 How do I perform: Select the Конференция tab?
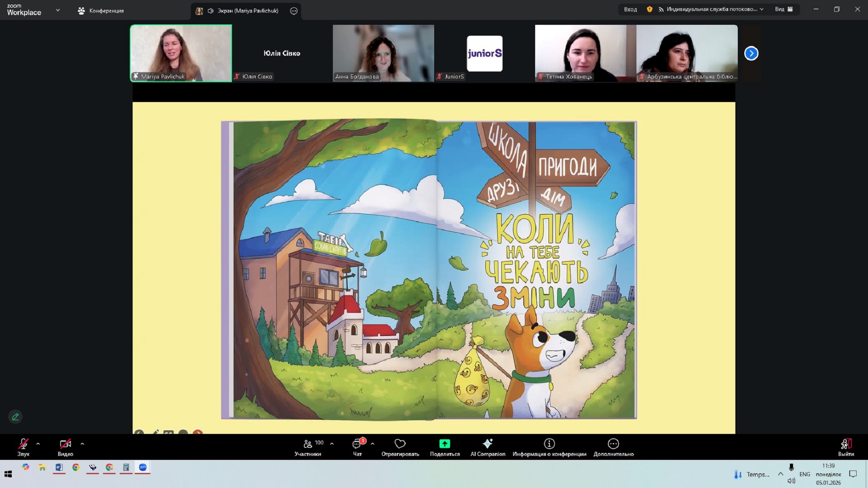pos(101,11)
